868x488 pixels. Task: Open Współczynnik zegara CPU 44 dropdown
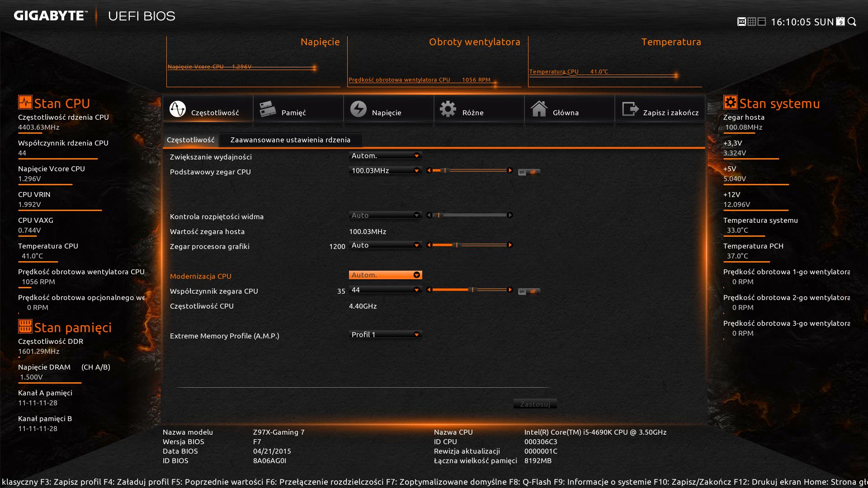(x=385, y=290)
